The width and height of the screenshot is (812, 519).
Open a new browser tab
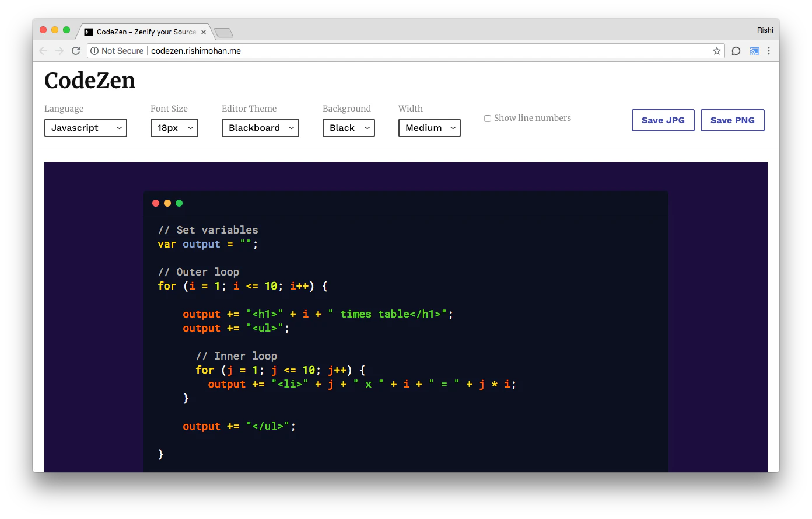(x=223, y=33)
